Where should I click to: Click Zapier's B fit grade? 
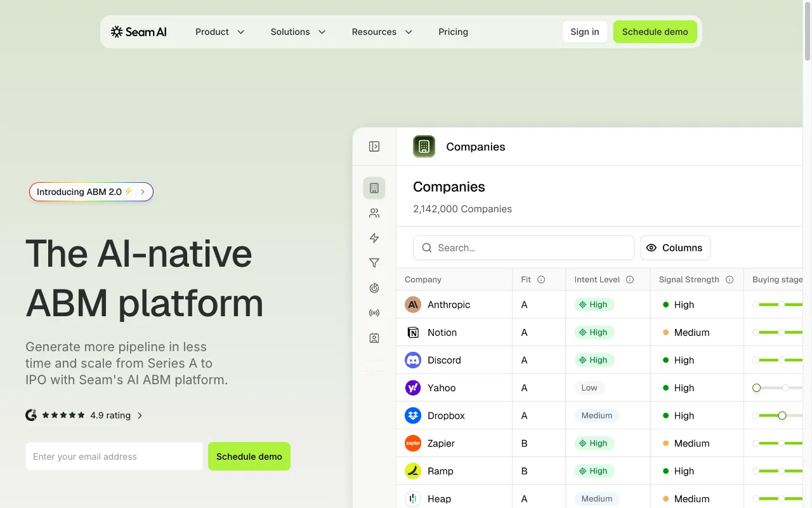click(x=525, y=443)
